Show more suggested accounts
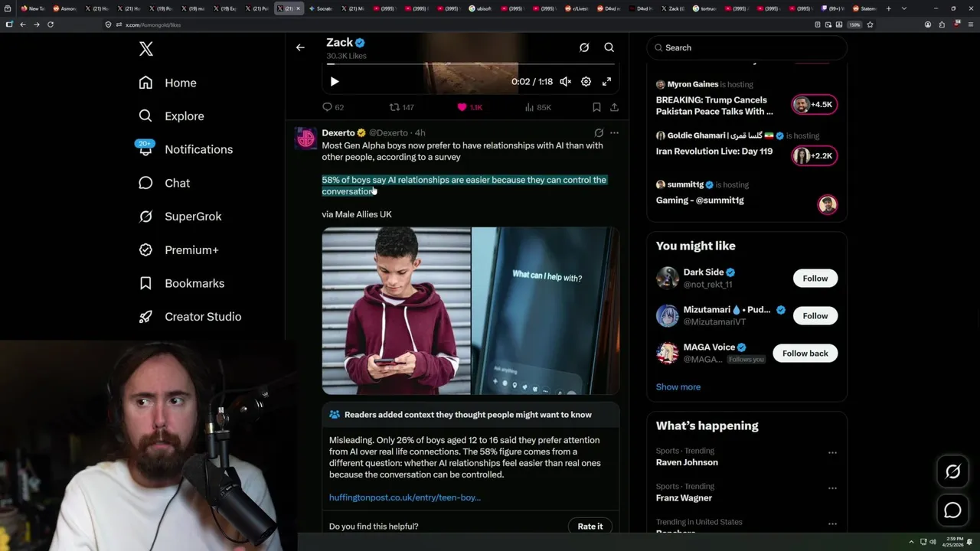 tap(678, 387)
